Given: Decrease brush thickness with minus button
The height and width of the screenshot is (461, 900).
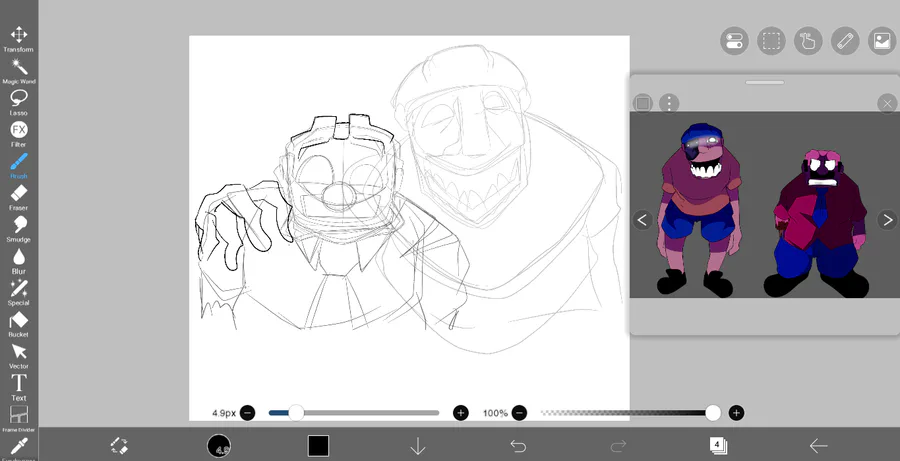Looking at the screenshot, I should 247,413.
